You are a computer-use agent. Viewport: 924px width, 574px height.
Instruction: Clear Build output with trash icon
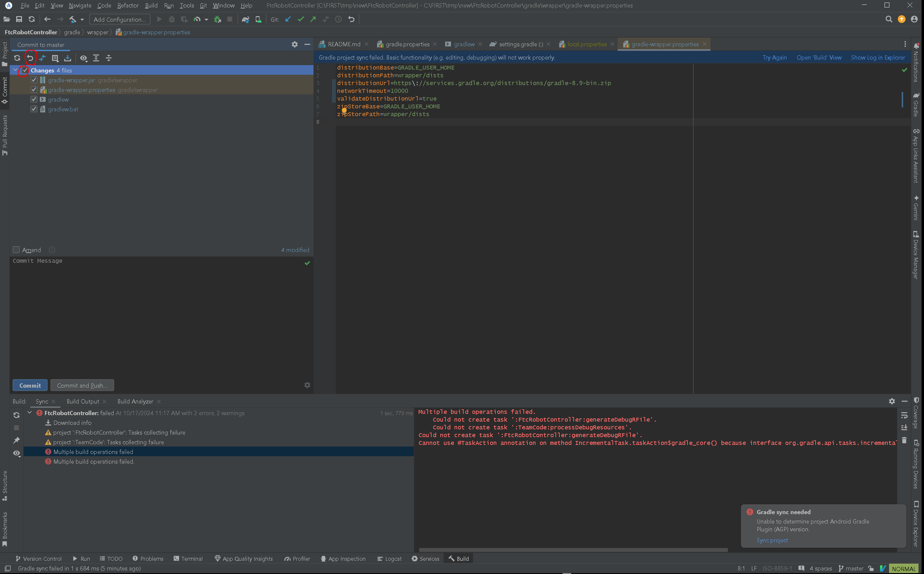(904, 440)
